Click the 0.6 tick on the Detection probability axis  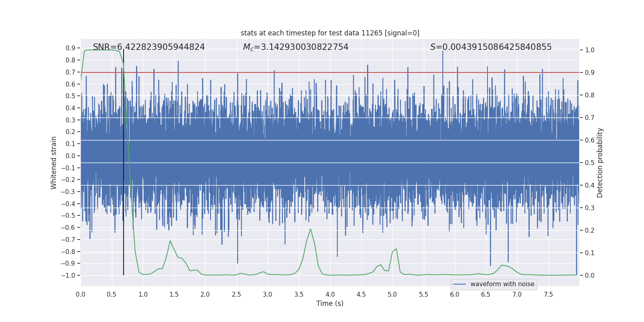pos(590,140)
